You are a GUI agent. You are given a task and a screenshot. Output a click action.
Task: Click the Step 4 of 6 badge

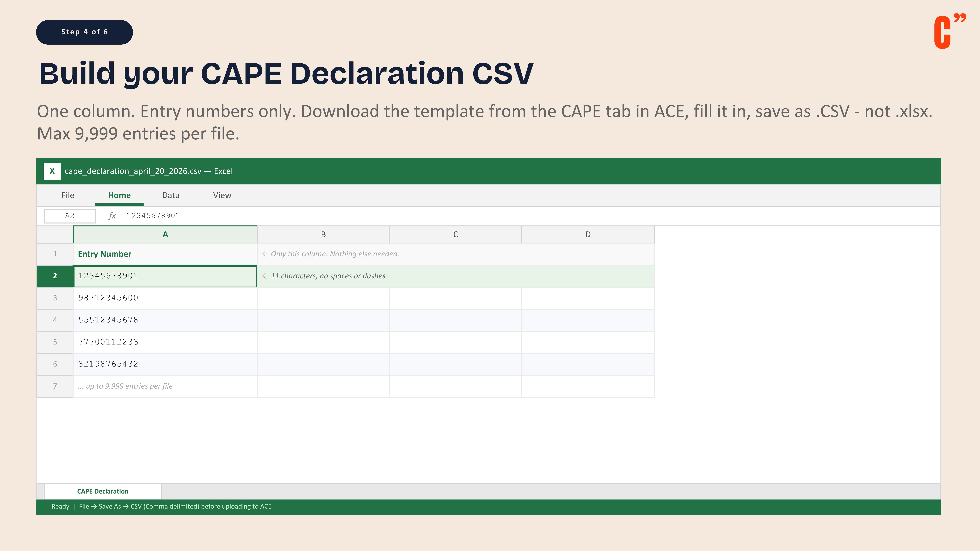pos(84,32)
